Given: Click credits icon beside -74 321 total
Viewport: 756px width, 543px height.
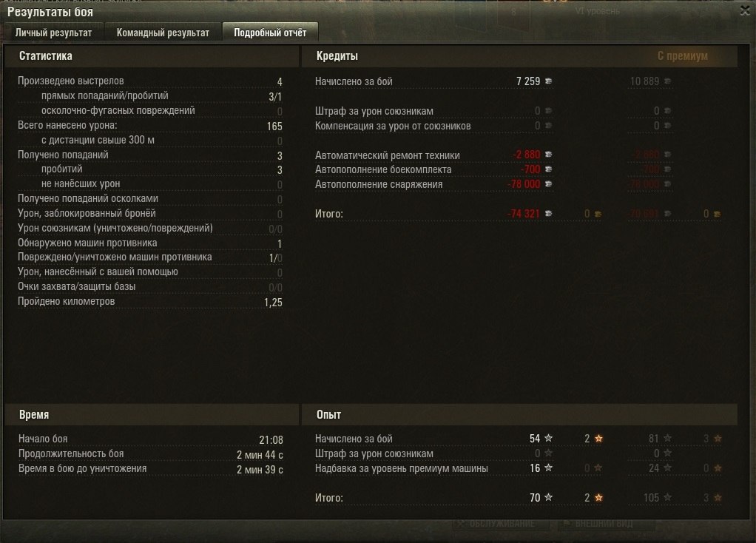Looking at the screenshot, I should [x=548, y=214].
